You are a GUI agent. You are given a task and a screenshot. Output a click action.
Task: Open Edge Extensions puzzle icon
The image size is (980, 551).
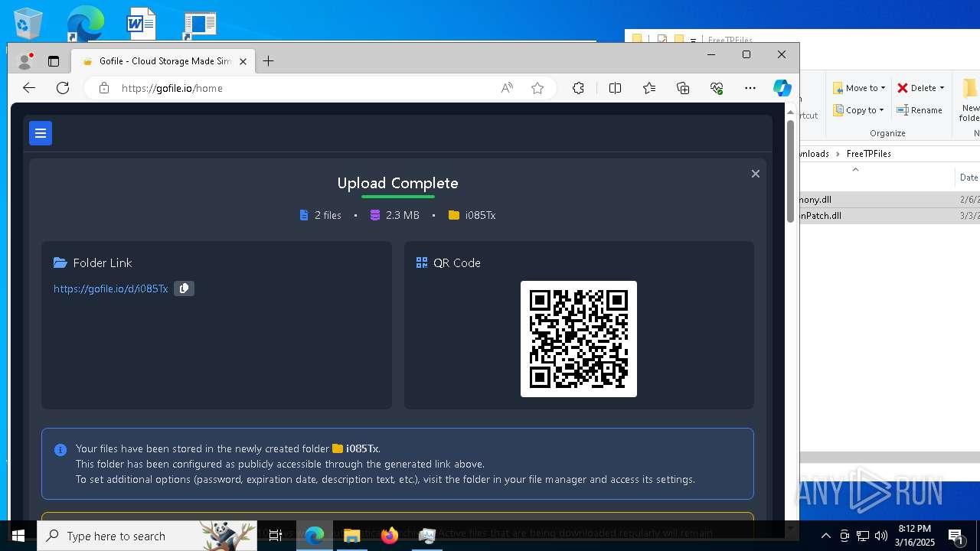[x=578, y=88]
